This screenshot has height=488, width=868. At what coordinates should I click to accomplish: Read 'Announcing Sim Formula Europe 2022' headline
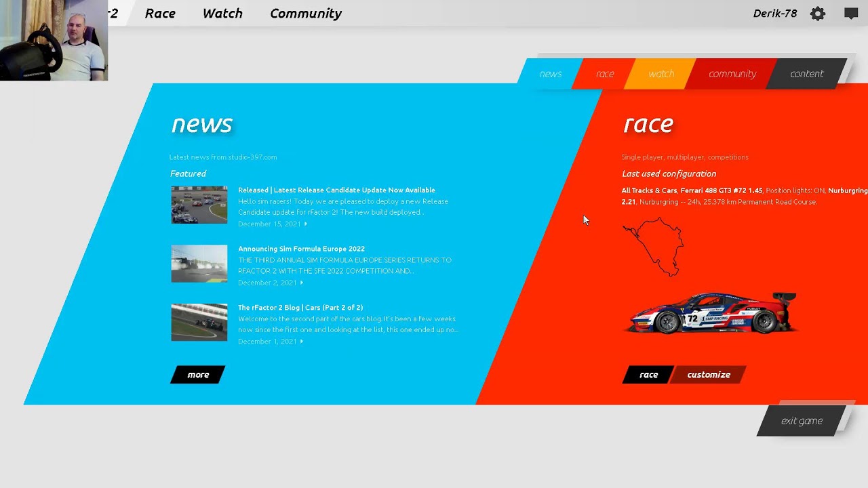click(301, 249)
